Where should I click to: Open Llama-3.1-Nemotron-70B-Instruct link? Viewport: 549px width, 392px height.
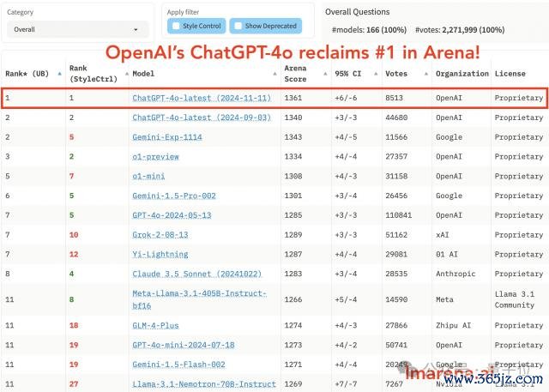204,384
